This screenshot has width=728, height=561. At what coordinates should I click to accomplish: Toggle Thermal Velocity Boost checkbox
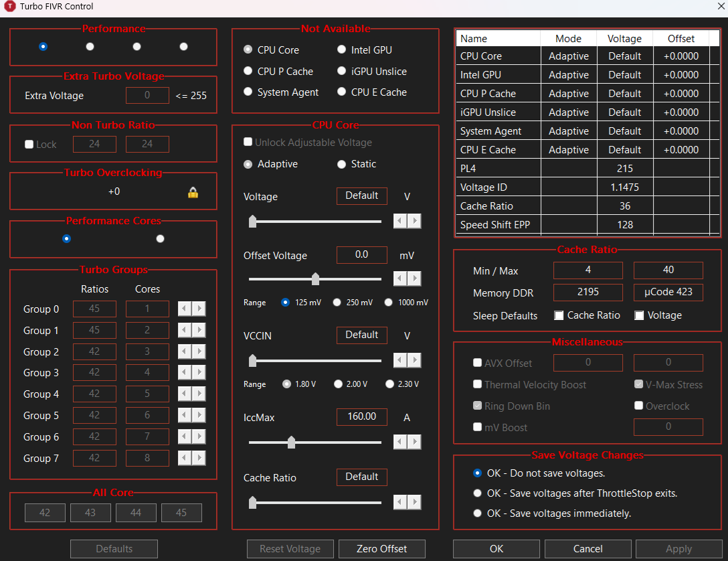tap(477, 384)
